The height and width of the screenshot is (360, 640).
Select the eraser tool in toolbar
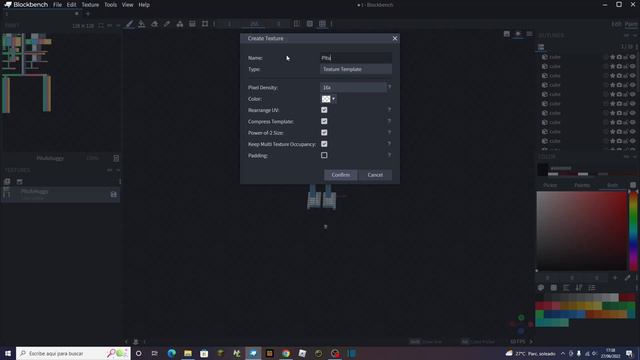click(154, 24)
